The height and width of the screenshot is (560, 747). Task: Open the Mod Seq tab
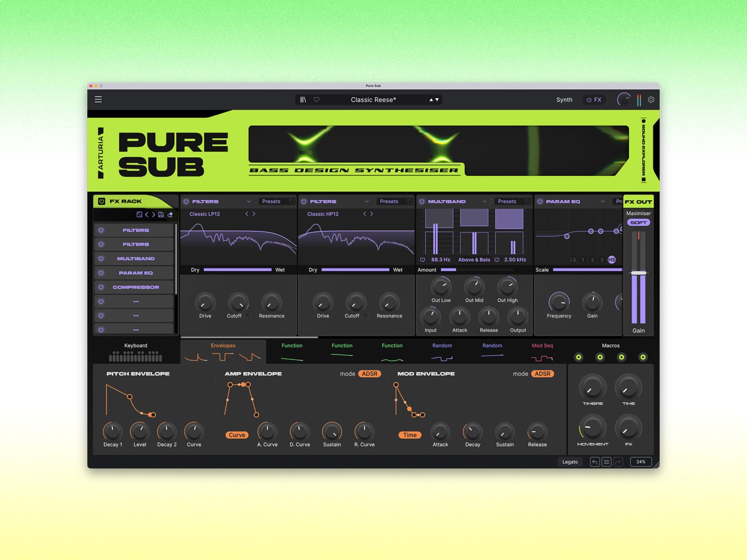[542, 352]
